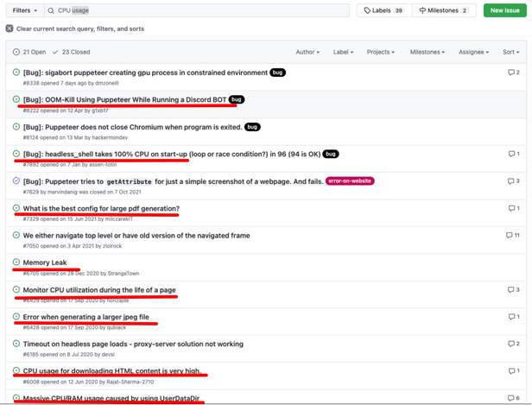Image resolution: width=532 pixels, height=405 pixels.
Task: Click comment icon for Monitor CPU utilization issue
Action: (510, 289)
